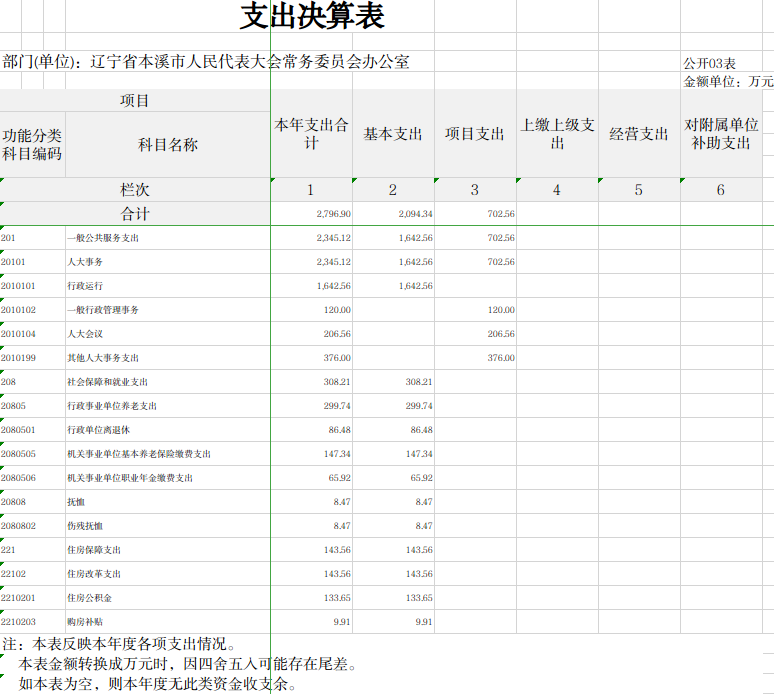Click the 基本支出 column header

pos(393,134)
